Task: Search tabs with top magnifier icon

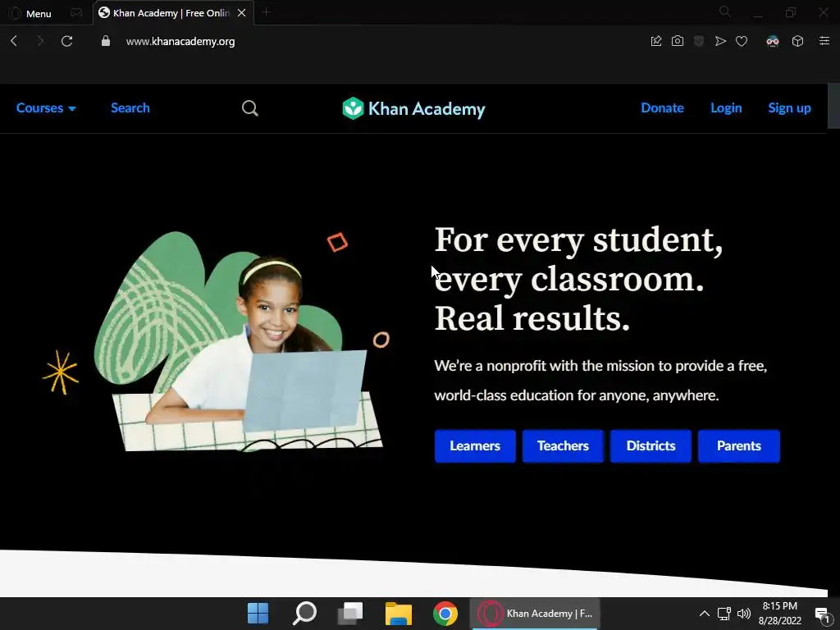Action: coord(725,11)
